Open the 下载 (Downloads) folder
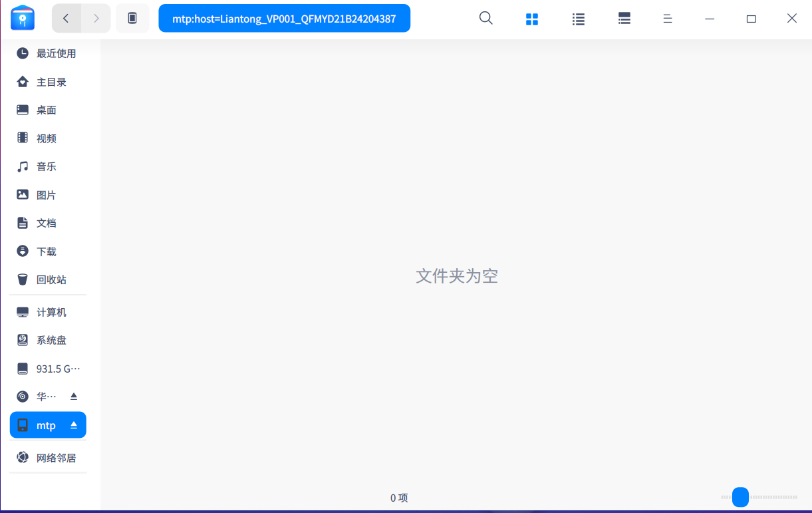Viewport: 812px width, 513px height. tap(47, 251)
